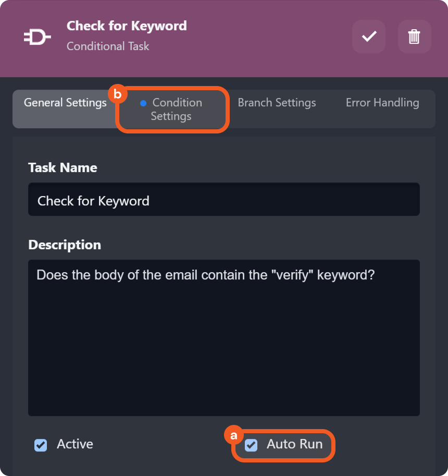This screenshot has height=476, width=448.
Task: Go to the Error Handling tab
Action: tap(382, 103)
